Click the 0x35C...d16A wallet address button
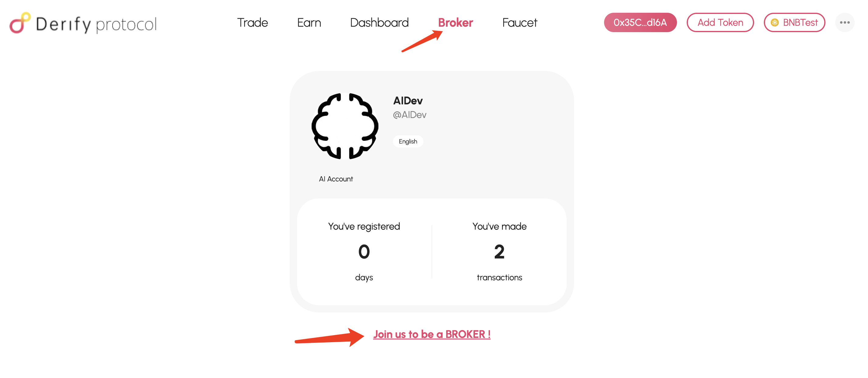This screenshot has height=378, width=868. click(x=640, y=22)
